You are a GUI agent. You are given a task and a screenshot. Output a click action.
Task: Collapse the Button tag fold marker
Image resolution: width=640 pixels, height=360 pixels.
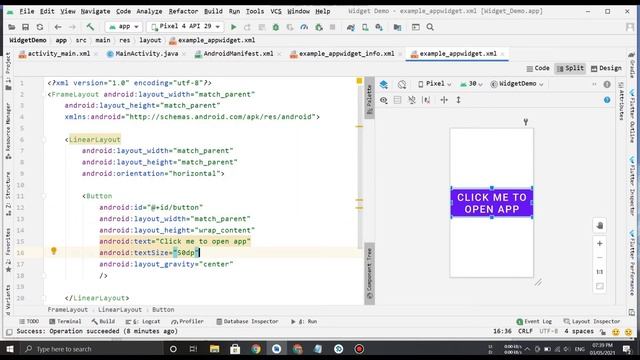pos(44,196)
